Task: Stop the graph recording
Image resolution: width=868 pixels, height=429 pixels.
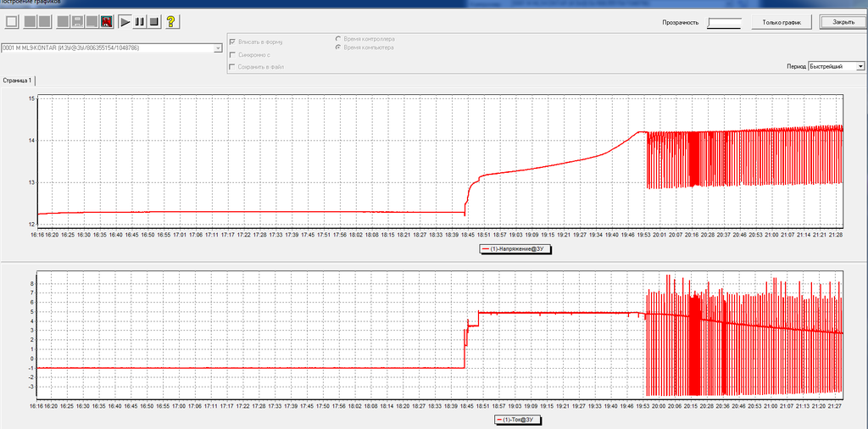Action: pyautogui.click(x=154, y=21)
